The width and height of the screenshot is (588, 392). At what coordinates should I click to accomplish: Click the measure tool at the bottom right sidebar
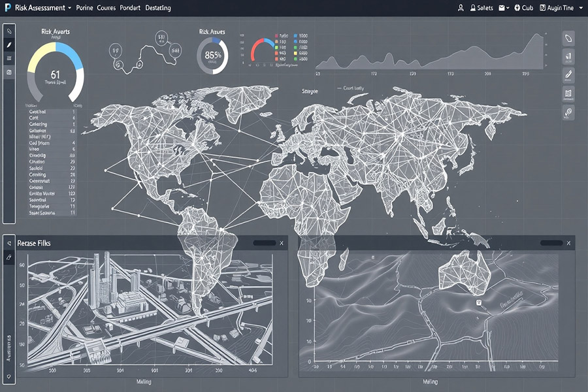[x=569, y=113]
